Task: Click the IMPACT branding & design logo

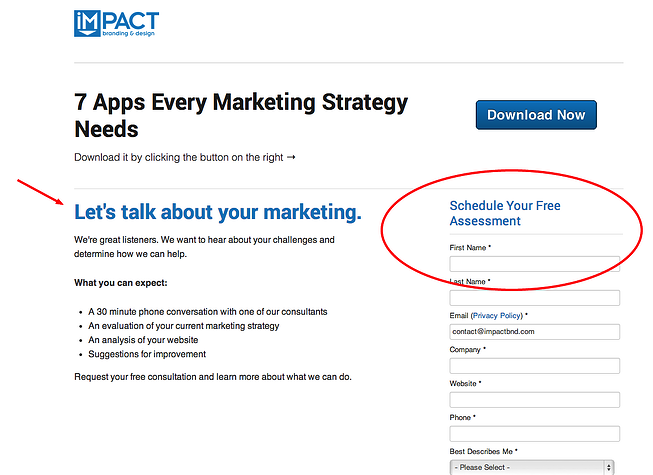Action: pyautogui.click(x=116, y=25)
